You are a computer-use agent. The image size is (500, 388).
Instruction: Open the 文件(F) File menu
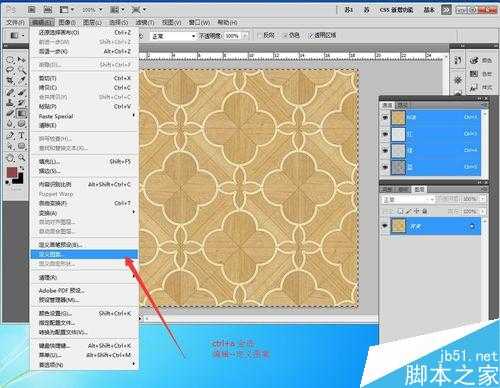click(x=16, y=23)
